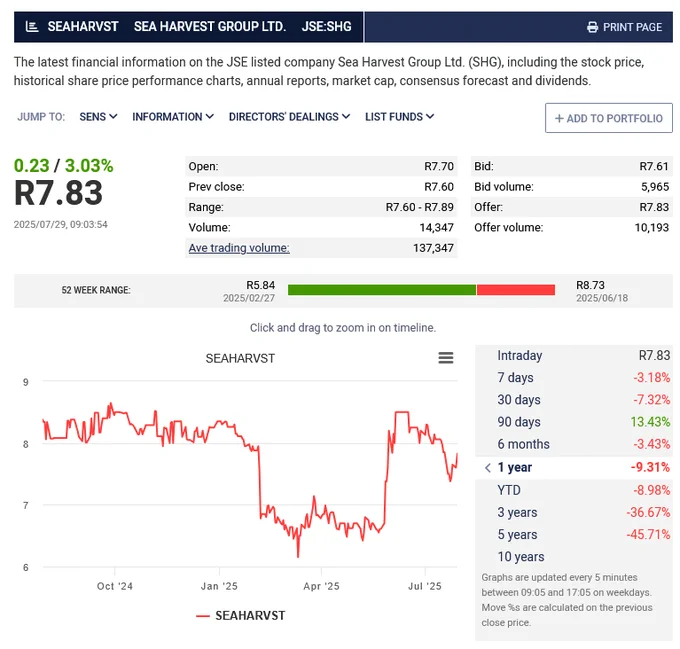Click the 13.43% 90 days value
This screenshot has width=680, height=649.
[650, 422]
